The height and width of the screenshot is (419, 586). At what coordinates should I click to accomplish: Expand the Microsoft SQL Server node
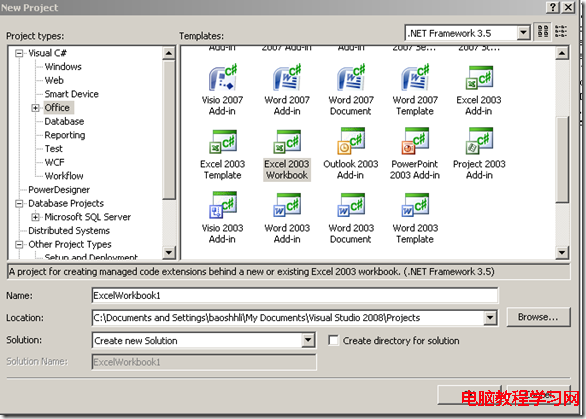click(x=35, y=217)
